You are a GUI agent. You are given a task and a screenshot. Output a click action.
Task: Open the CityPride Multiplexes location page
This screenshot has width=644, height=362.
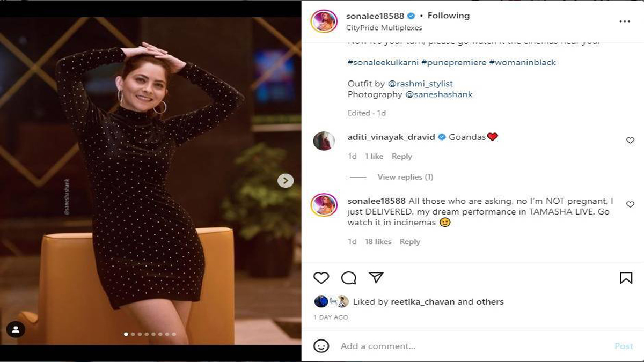click(383, 27)
